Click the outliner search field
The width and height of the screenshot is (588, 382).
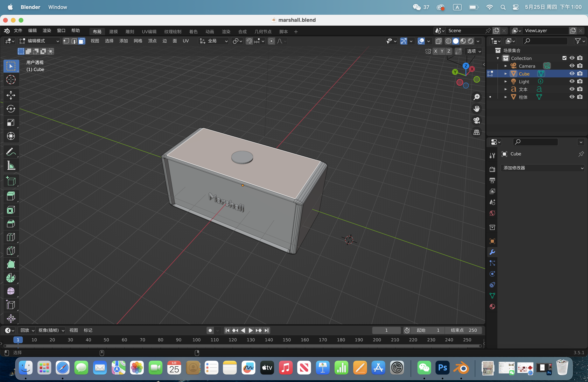point(545,41)
